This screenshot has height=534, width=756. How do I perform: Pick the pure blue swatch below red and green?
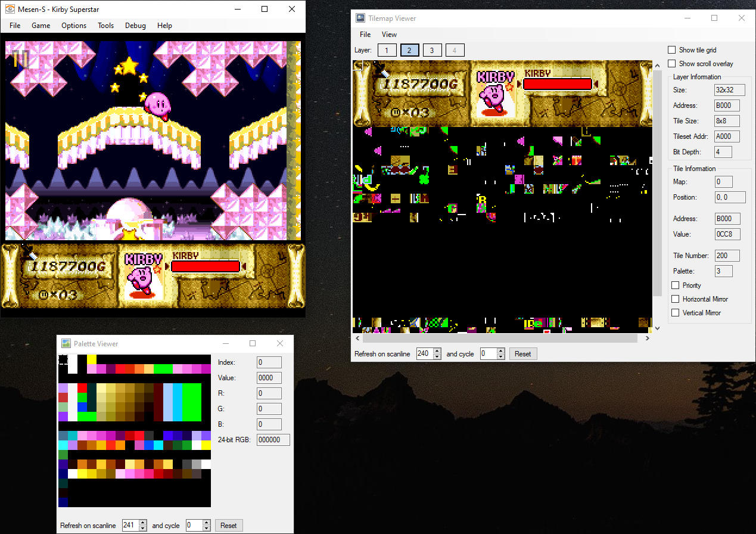tap(82, 407)
